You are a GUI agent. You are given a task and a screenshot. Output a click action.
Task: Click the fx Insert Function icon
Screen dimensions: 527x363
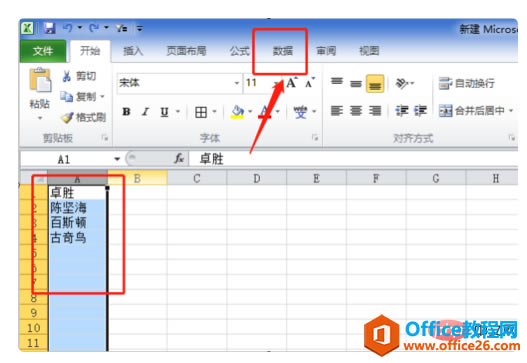(179, 158)
